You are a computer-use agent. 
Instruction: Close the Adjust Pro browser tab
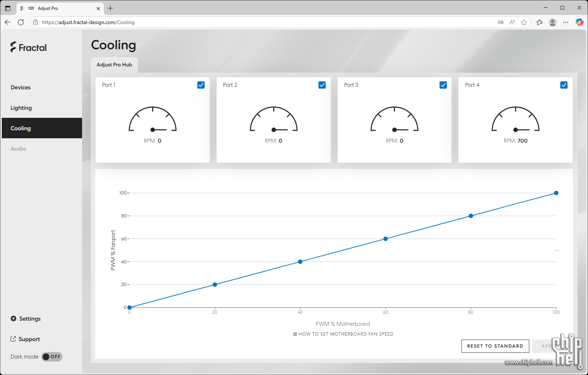pyautogui.click(x=98, y=8)
